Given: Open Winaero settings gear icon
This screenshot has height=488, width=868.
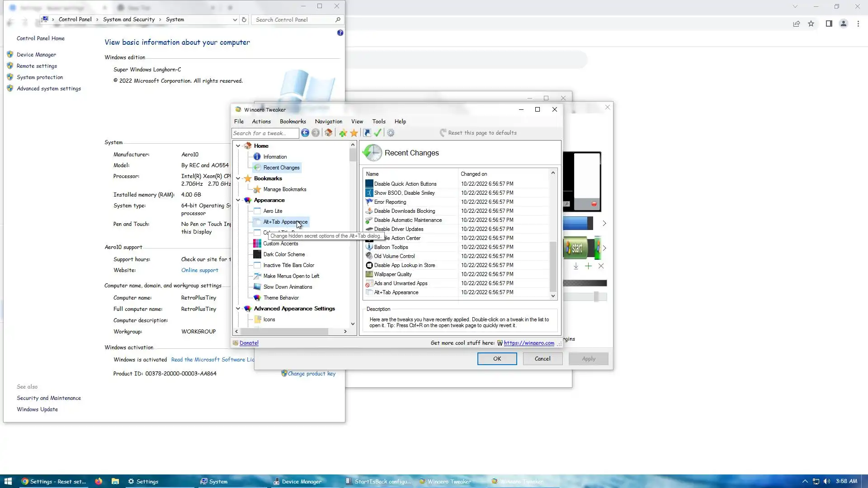Looking at the screenshot, I should (391, 133).
